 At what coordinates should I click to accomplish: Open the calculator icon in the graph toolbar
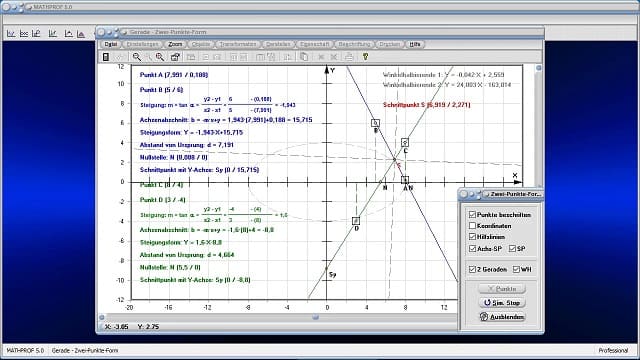pos(106,57)
